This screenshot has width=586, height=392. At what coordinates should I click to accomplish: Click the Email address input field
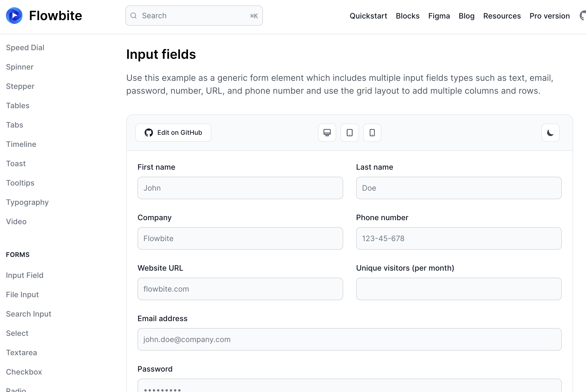click(349, 339)
